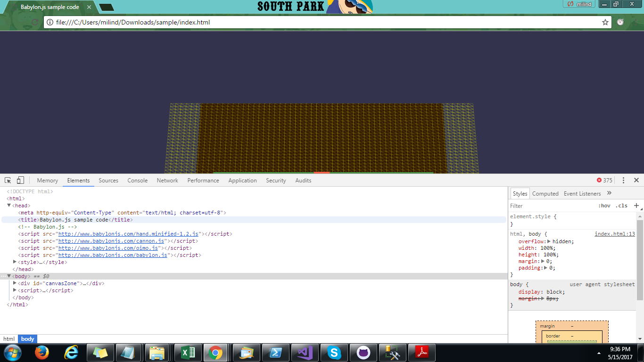Open Windows Explorer folder in taskbar
Screen dimensions: 644x362
[x=157, y=353]
